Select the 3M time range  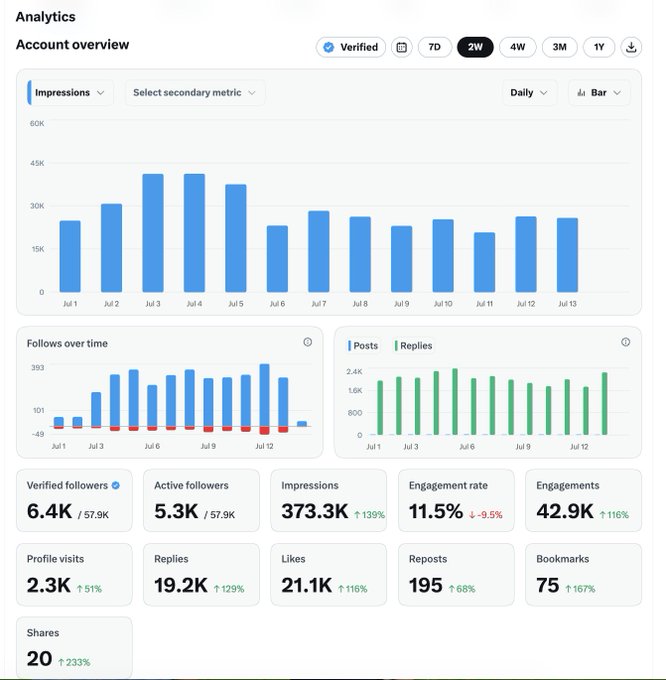[x=560, y=47]
